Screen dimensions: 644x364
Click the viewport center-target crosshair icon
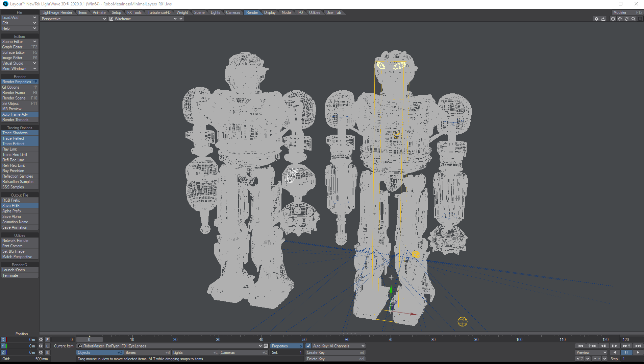(x=613, y=19)
